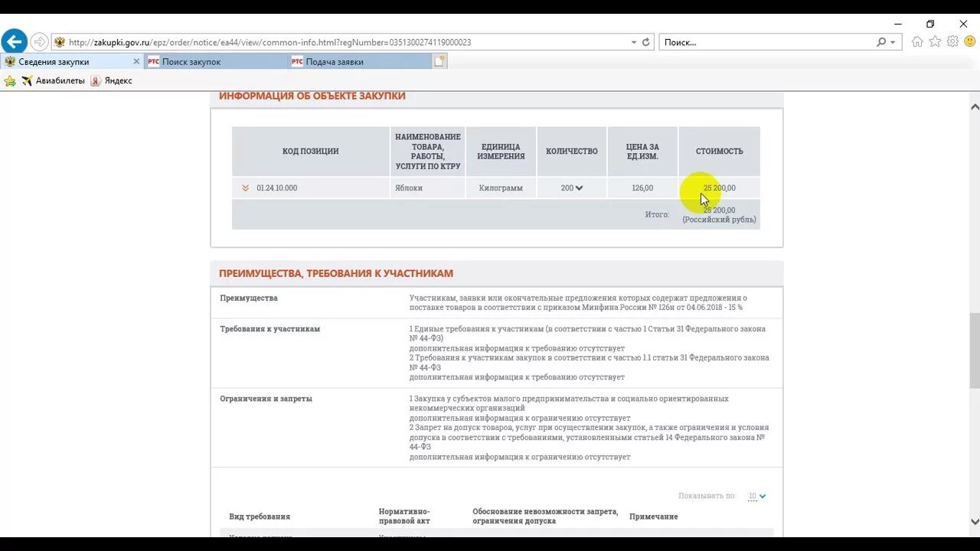Click the cost 25 200,00 in Яблоки row
This screenshot has height=551, width=980.
point(720,187)
